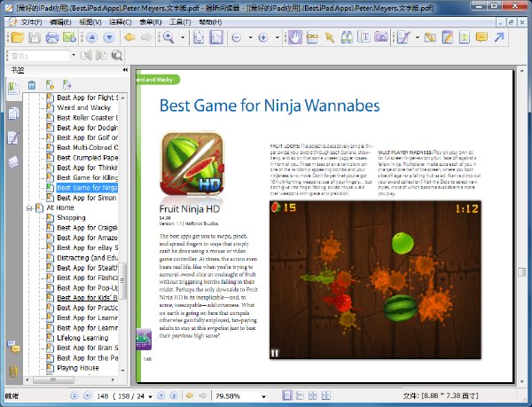Open zoom percentage 79.58% dropdown

[263, 396]
